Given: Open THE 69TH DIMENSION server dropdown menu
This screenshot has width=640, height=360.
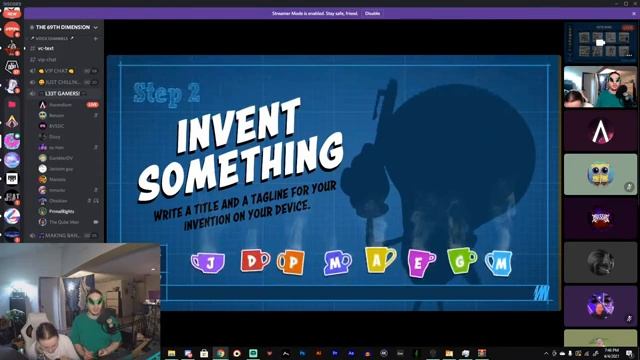Looking at the screenshot, I should pos(96,28).
